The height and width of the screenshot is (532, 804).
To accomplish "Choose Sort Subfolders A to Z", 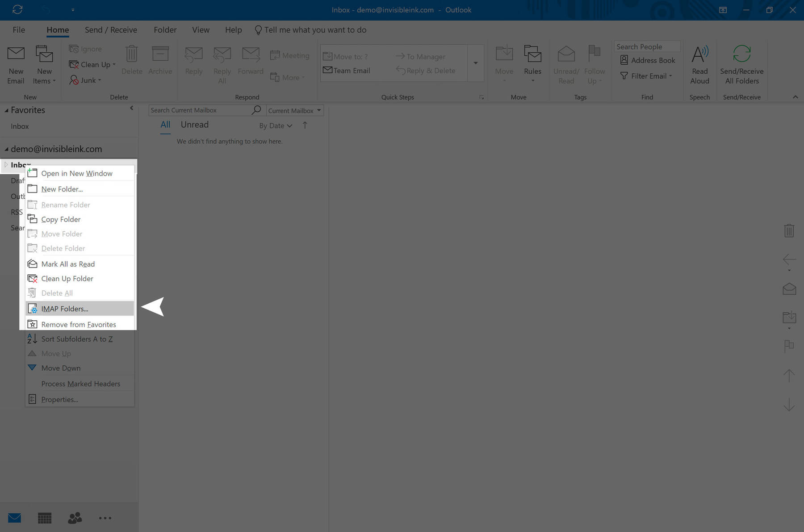I will click(x=80, y=339).
